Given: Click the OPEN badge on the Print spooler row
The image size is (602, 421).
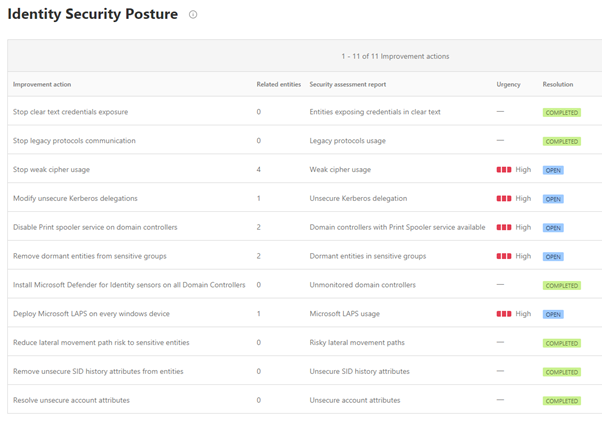Looking at the screenshot, I should (x=553, y=228).
